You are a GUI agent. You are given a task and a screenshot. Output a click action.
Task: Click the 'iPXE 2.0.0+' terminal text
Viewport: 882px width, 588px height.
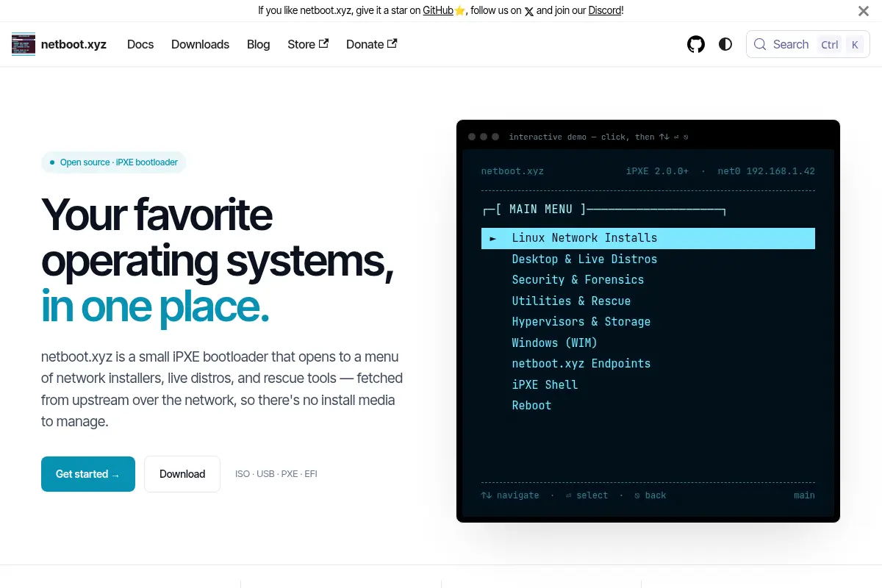tap(657, 171)
